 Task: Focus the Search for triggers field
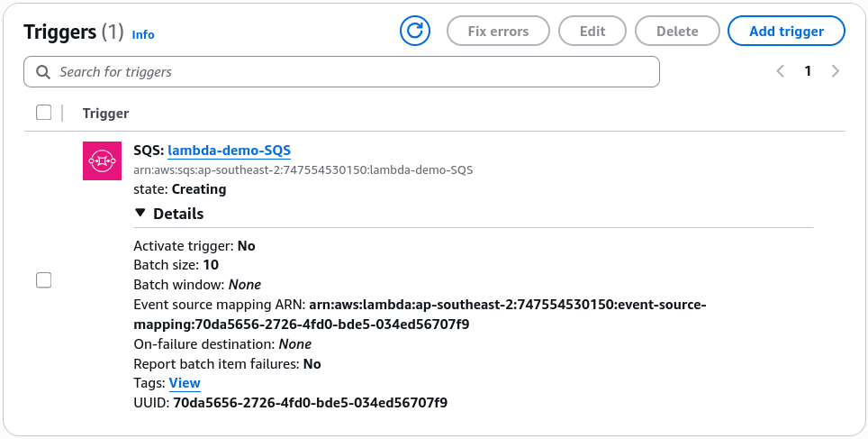point(341,71)
